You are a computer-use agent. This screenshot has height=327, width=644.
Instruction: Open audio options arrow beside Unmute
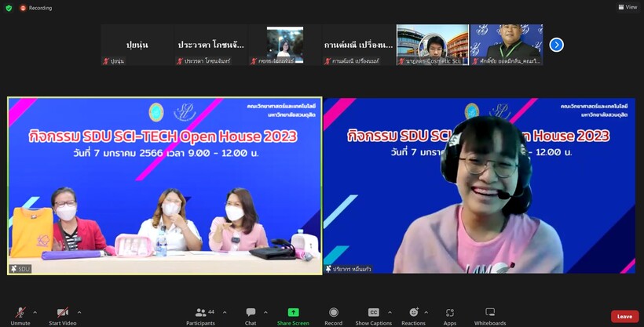click(x=35, y=313)
